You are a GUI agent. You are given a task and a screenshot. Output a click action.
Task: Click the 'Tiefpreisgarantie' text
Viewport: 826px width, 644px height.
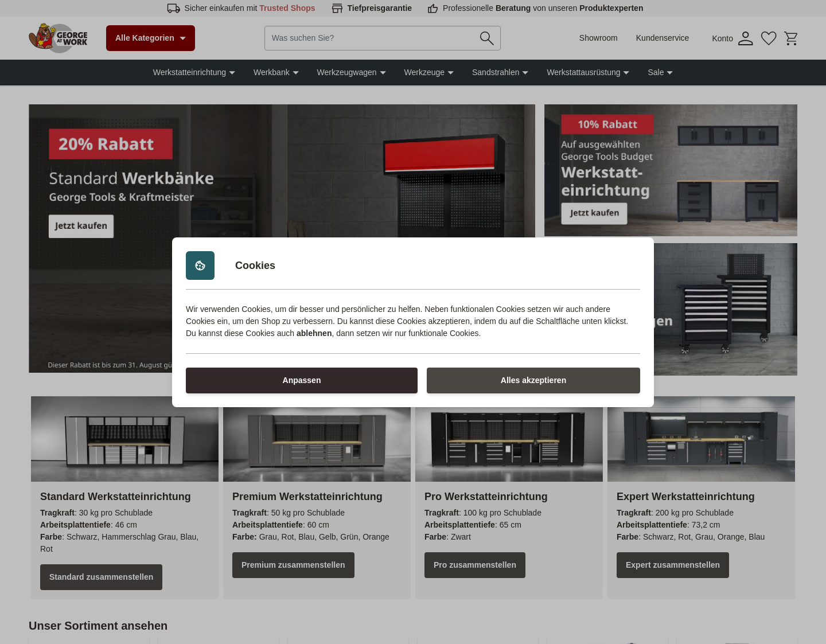(x=379, y=8)
